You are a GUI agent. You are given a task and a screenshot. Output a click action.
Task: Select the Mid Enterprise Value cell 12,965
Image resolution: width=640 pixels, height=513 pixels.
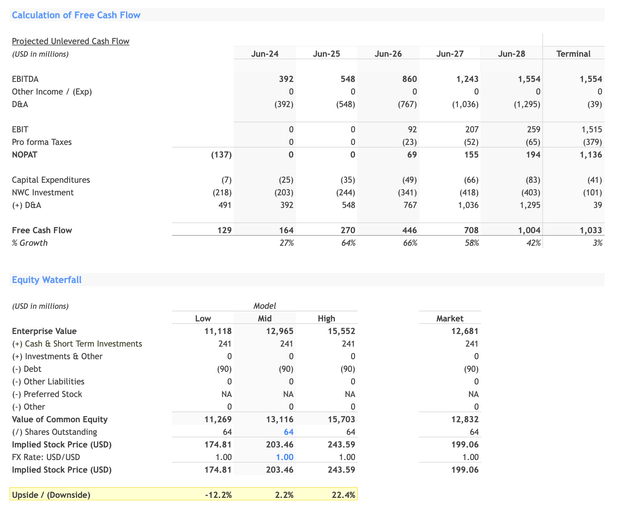pos(279,331)
